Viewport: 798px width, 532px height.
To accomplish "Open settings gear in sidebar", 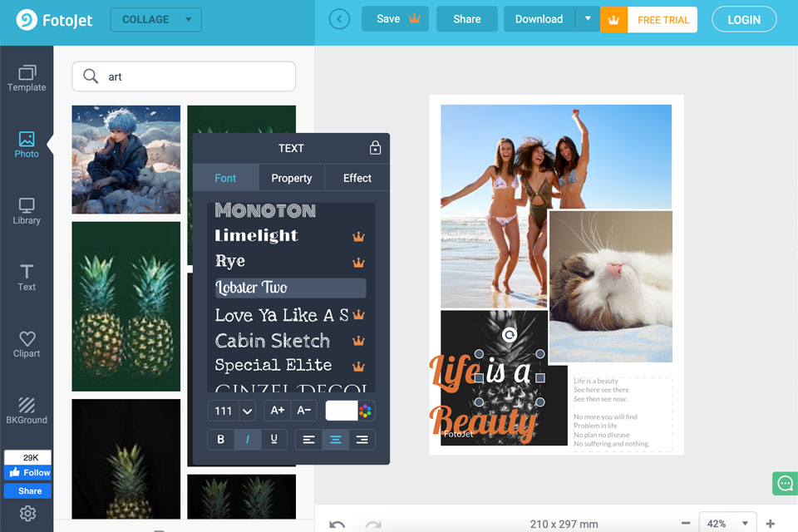I will point(27,513).
